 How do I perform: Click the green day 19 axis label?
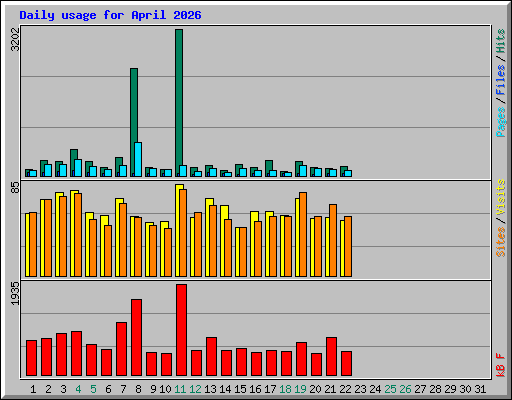[x=300, y=389]
